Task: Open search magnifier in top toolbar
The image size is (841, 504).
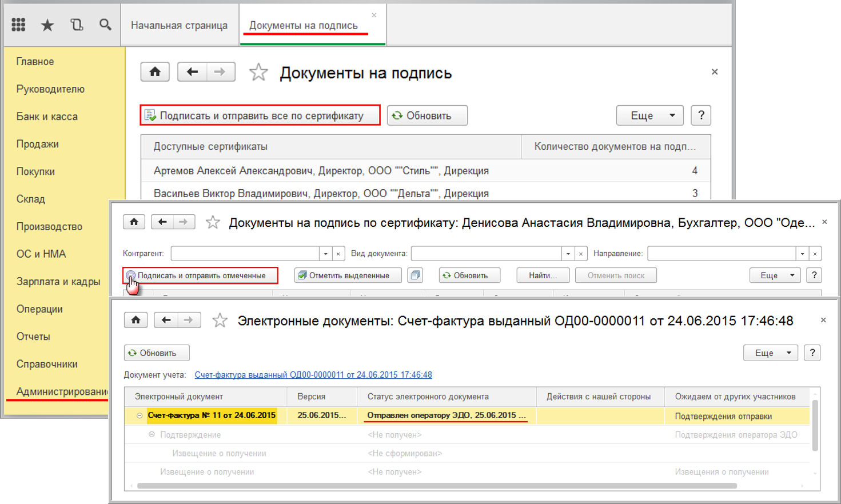Action: pyautogui.click(x=105, y=25)
